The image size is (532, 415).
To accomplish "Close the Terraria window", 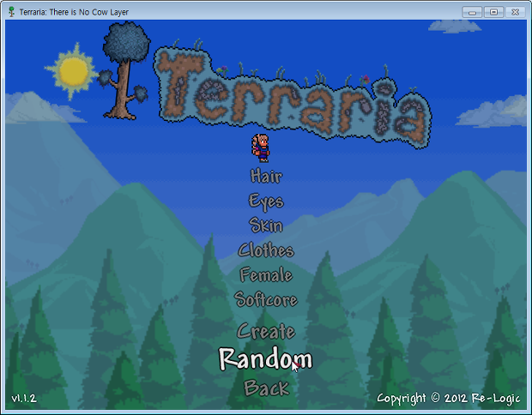I will [516, 12].
